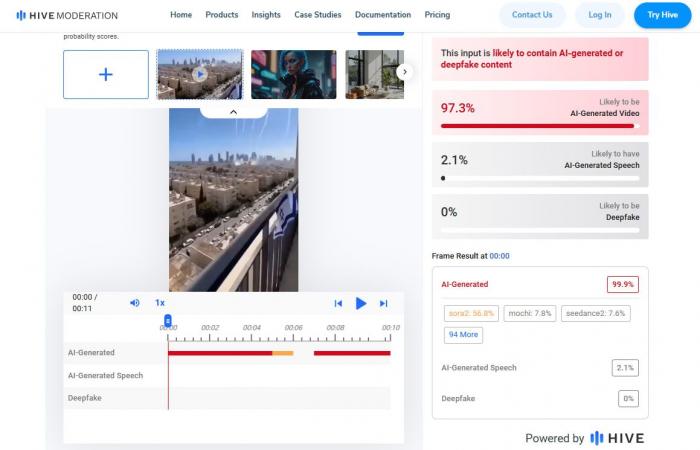700x450 pixels.
Task: Skip to next frame icon
Action: pos(383,303)
